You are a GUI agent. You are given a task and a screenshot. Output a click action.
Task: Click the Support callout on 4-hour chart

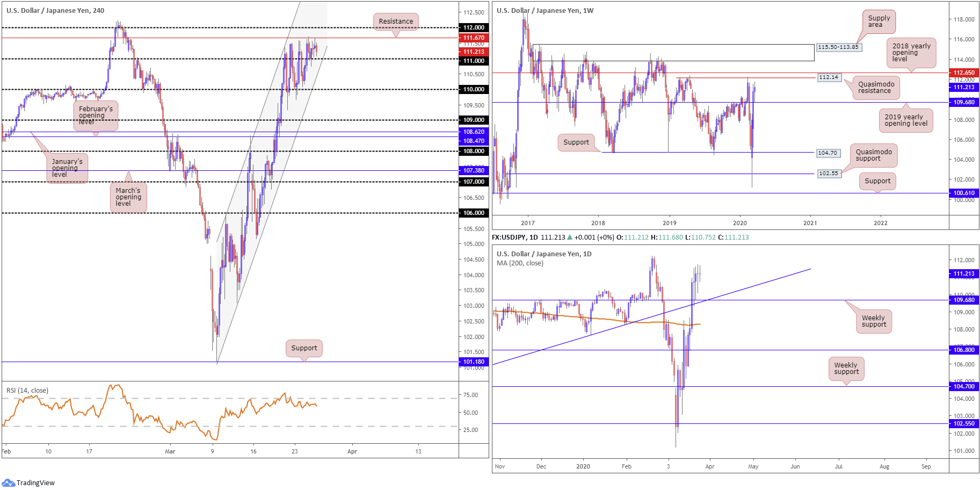(x=304, y=348)
